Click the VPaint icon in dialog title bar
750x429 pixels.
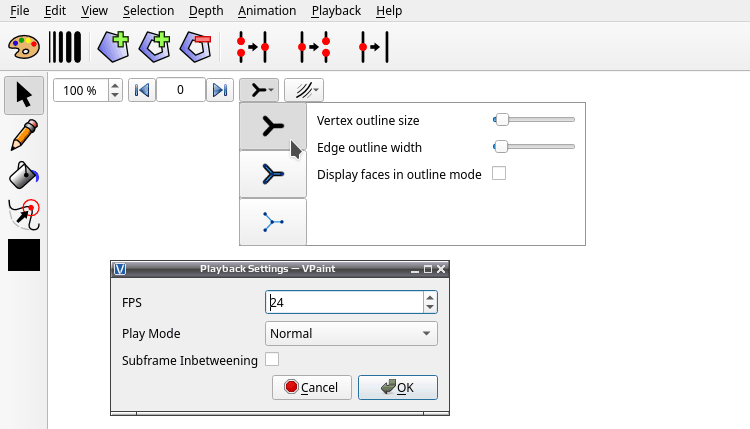point(120,269)
